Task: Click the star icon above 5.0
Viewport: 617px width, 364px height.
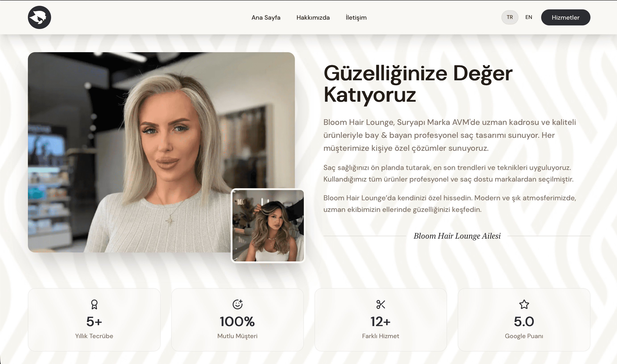Action: point(524,304)
